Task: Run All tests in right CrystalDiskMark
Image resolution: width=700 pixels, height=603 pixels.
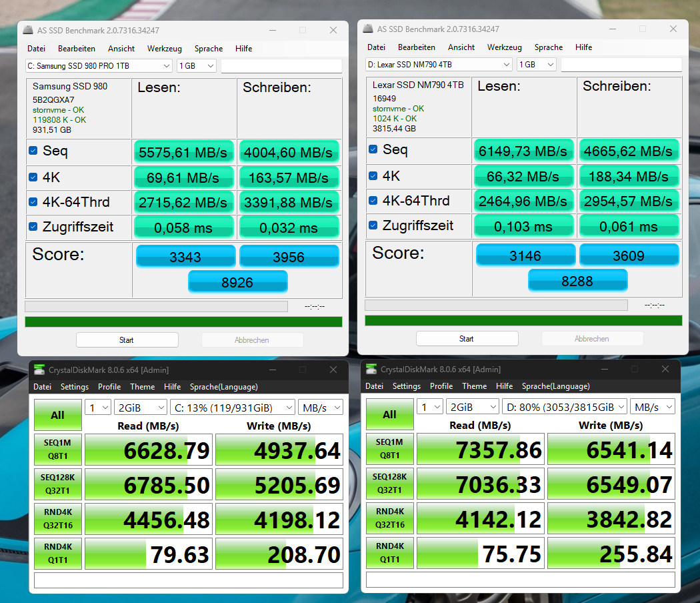Action: click(x=390, y=414)
